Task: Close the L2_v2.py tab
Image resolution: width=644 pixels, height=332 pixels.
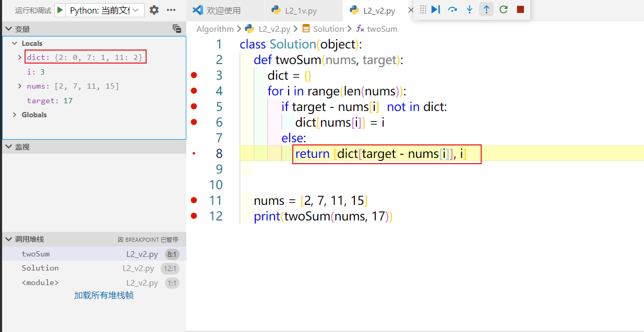Action: click(x=410, y=10)
